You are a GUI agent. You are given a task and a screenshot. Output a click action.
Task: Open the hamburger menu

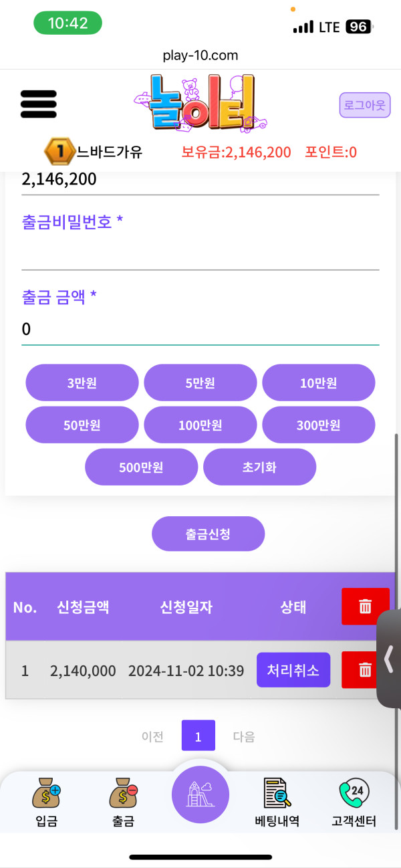point(39,104)
